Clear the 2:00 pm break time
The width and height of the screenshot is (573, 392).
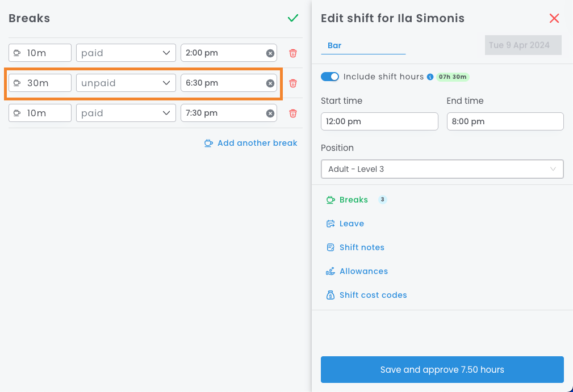click(x=270, y=53)
